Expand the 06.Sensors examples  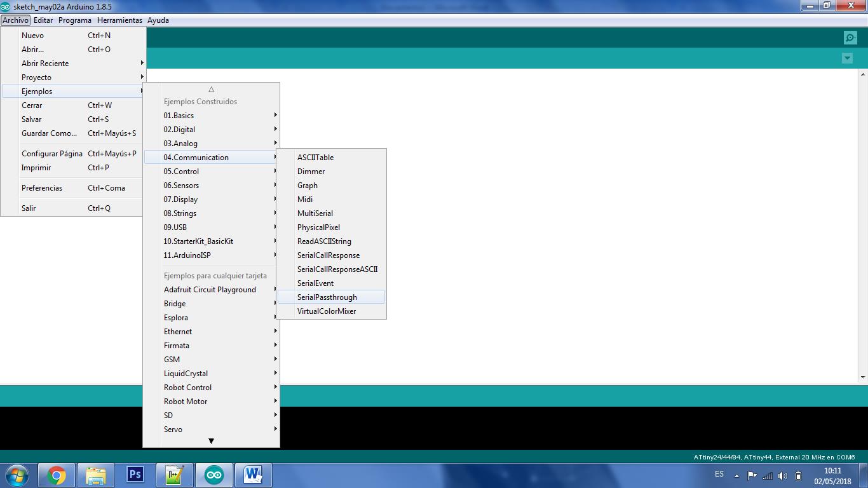(211, 186)
